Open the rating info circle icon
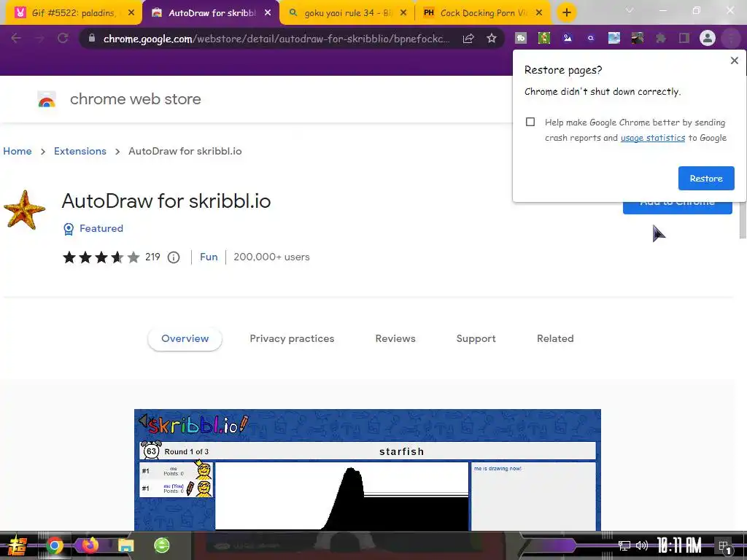The height and width of the screenshot is (560, 747). tap(174, 257)
